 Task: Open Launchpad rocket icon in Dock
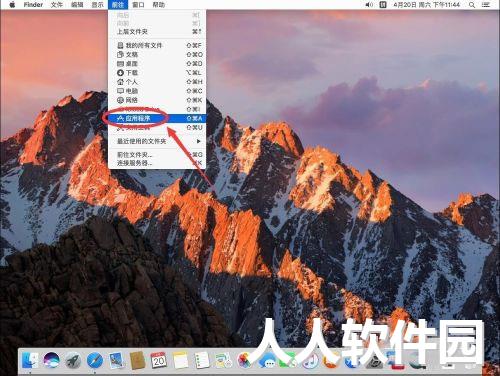click(x=73, y=360)
